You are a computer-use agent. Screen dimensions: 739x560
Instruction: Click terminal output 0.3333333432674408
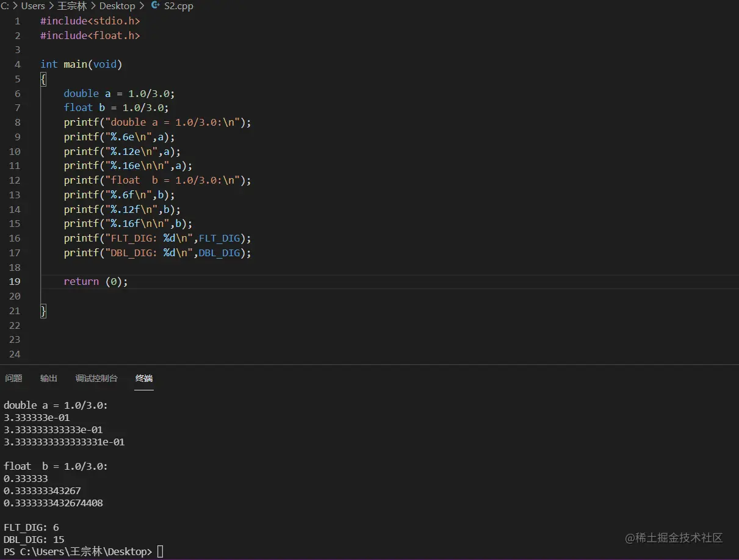tap(53, 503)
